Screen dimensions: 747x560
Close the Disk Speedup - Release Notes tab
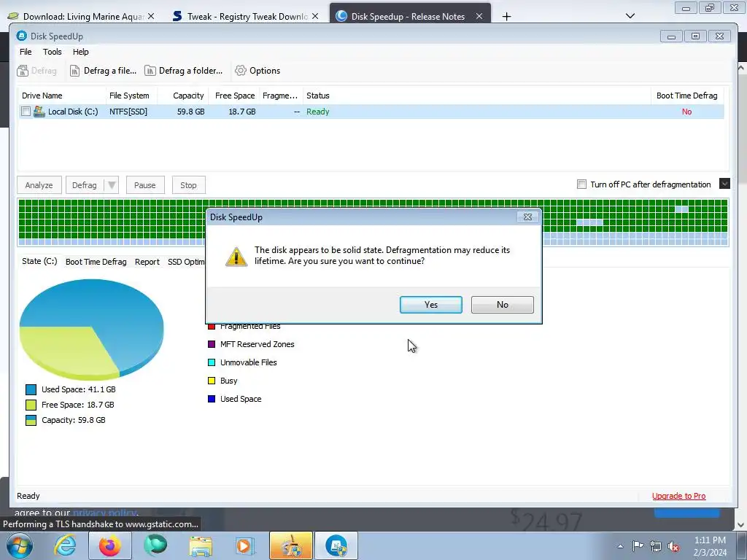[479, 16]
